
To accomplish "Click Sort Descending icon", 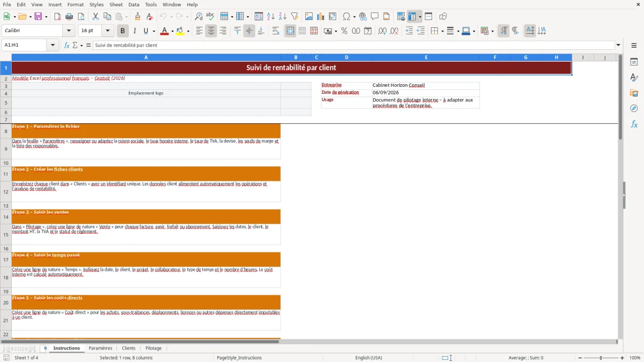I will coord(283,17).
